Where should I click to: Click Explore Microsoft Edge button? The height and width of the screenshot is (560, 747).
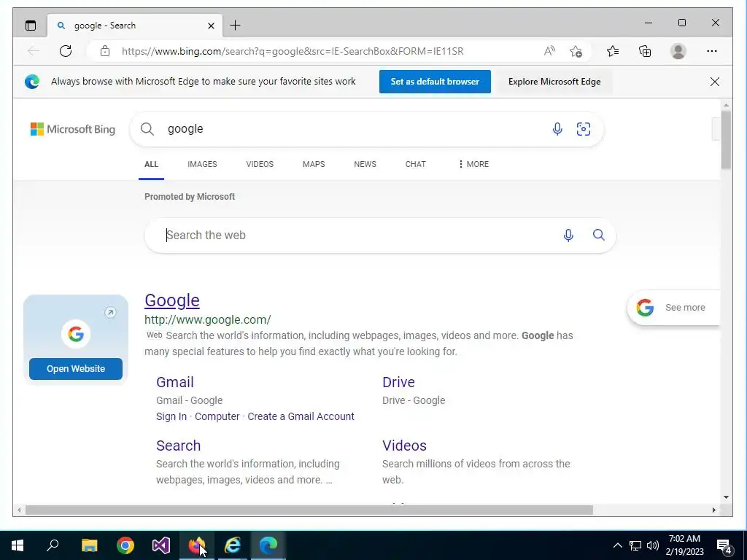pos(554,82)
